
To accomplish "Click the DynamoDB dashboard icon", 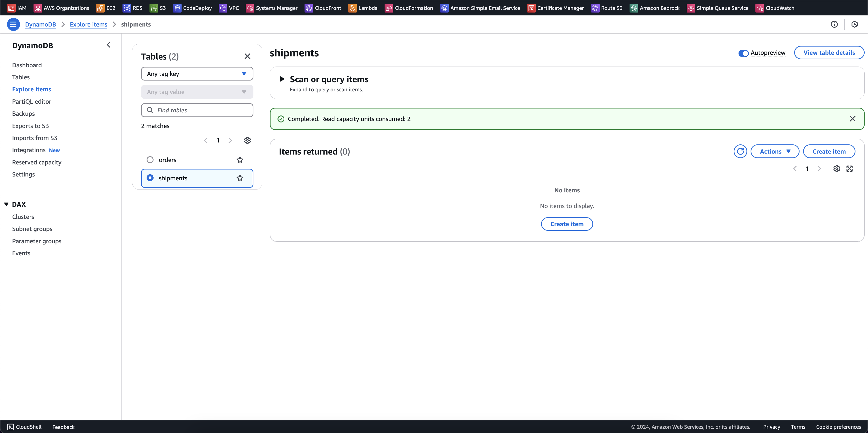I will [27, 65].
